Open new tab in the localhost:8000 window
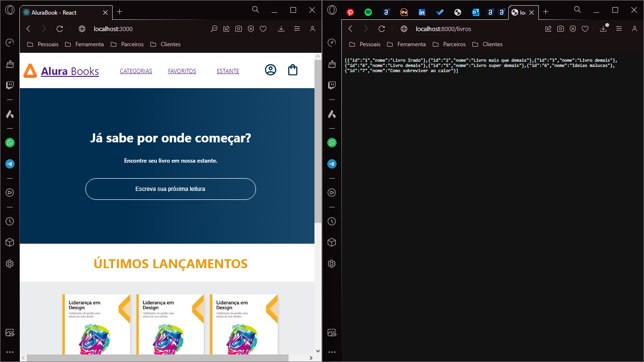 point(546,12)
